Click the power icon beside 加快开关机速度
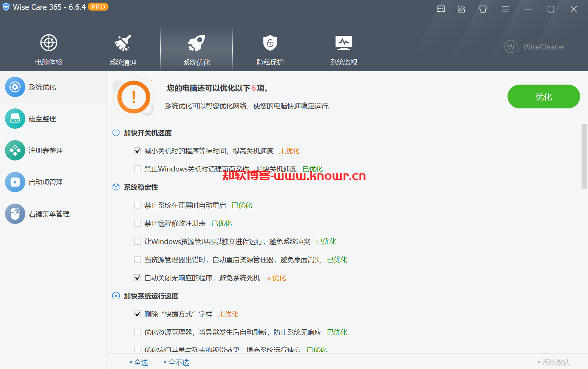The image size is (588, 369). pos(116,133)
